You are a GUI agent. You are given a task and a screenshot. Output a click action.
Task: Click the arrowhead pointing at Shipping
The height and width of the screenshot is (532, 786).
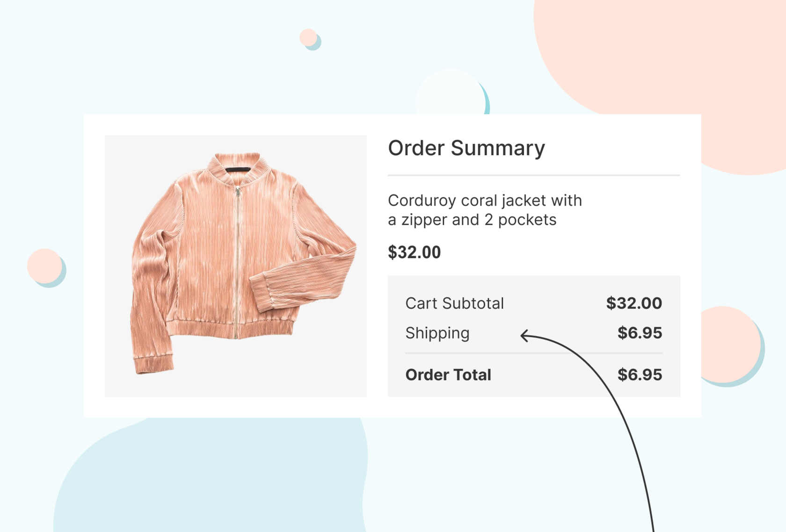[x=525, y=335]
